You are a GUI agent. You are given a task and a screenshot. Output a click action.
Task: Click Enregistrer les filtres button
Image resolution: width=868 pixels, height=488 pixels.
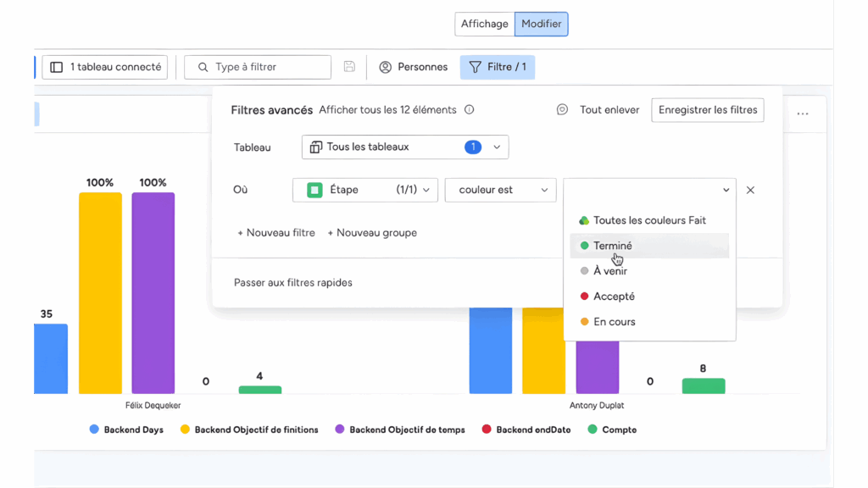[x=708, y=109]
